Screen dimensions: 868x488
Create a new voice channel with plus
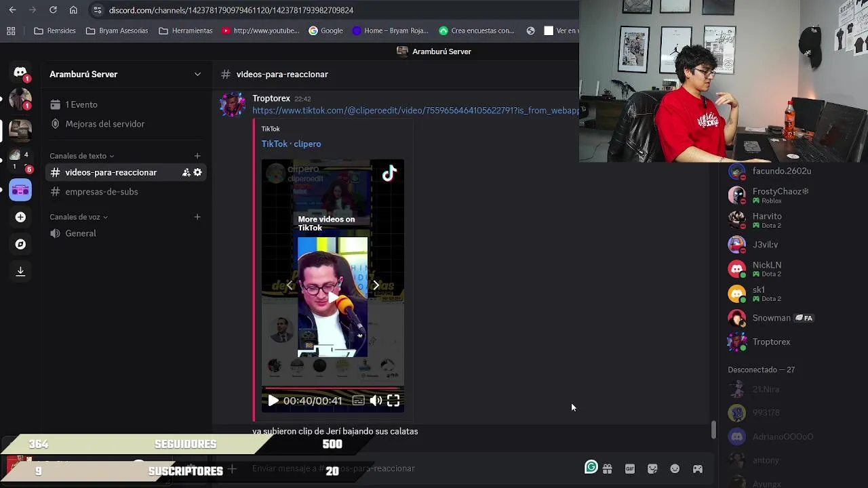197,217
